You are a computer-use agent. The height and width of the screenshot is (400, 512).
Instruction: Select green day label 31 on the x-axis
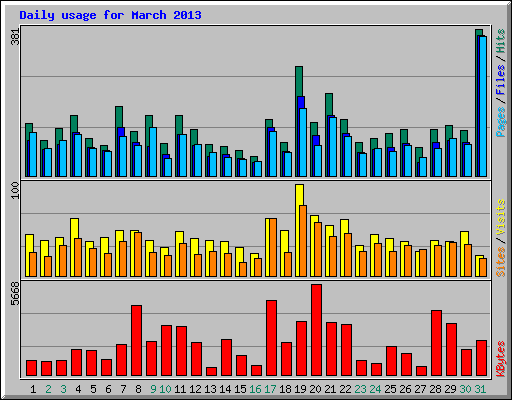click(x=480, y=389)
